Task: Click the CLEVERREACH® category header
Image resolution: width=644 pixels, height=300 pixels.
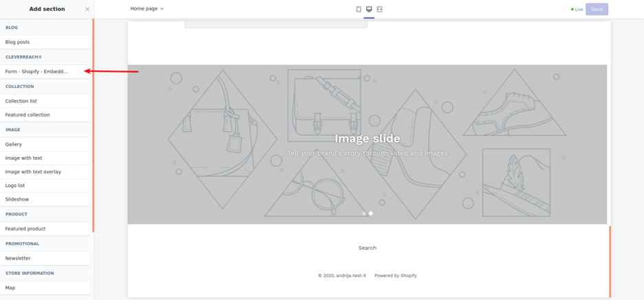Action: point(23,57)
